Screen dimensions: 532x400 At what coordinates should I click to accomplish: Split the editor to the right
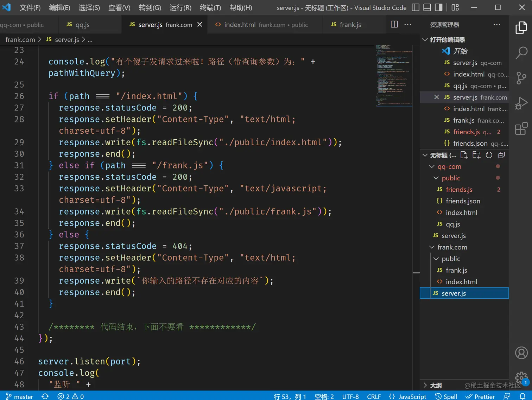click(394, 24)
